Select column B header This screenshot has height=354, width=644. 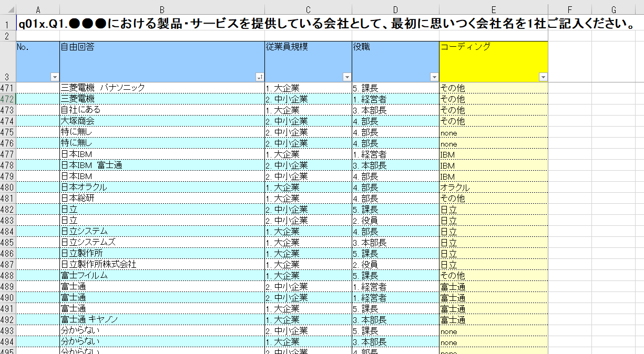point(162,9)
